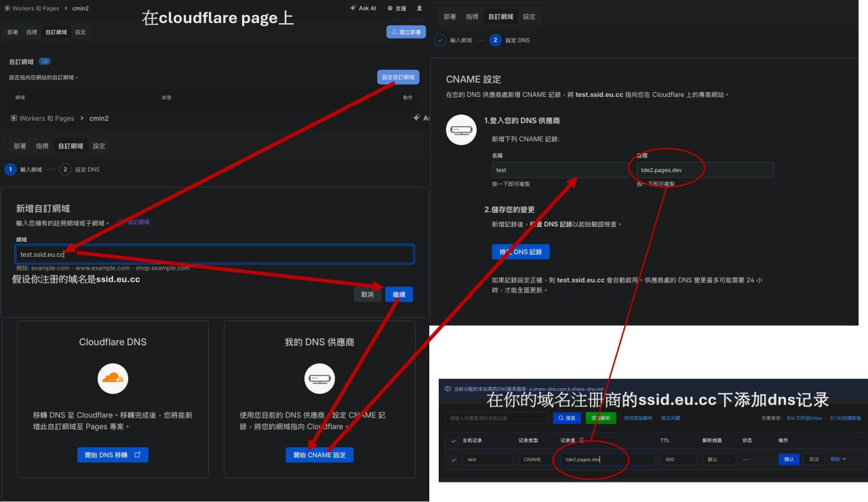This screenshot has height=502, width=868.
Task: Click the blue 搜索 button
Action: [567, 418]
